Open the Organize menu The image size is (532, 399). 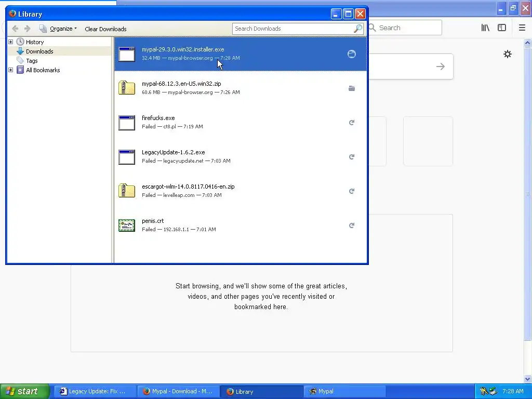click(58, 29)
